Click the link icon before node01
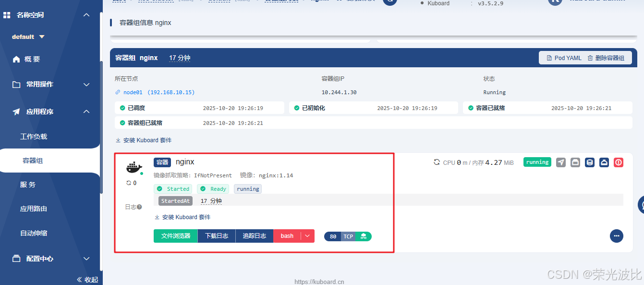This screenshot has height=285, width=644. [x=118, y=92]
